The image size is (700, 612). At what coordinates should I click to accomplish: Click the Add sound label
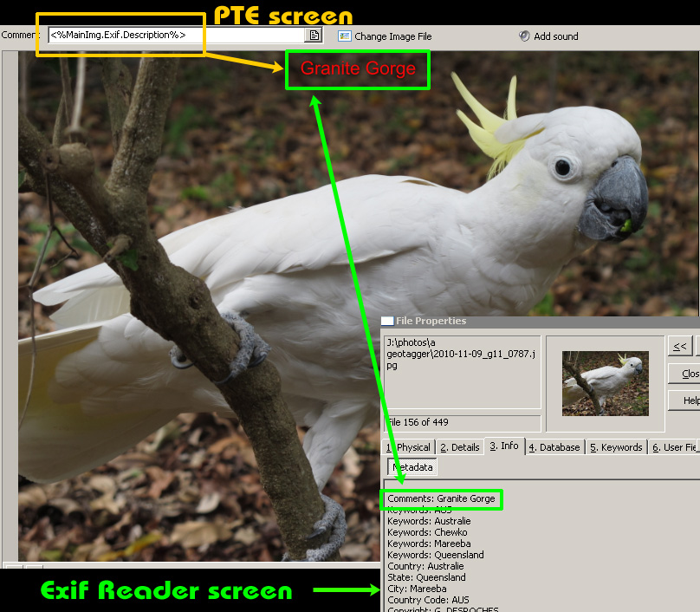pos(556,36)
